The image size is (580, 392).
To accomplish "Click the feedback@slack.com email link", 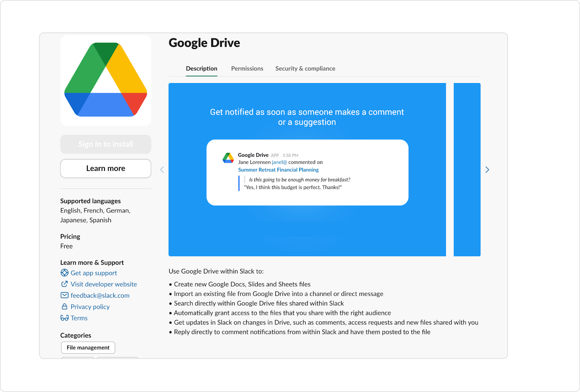I will coord(100,295).
